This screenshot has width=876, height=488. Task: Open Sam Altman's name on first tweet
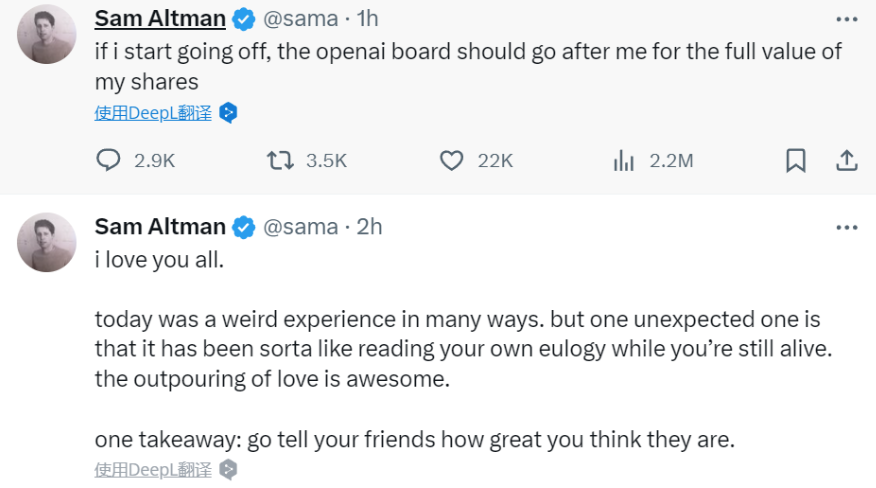point(160,18)
